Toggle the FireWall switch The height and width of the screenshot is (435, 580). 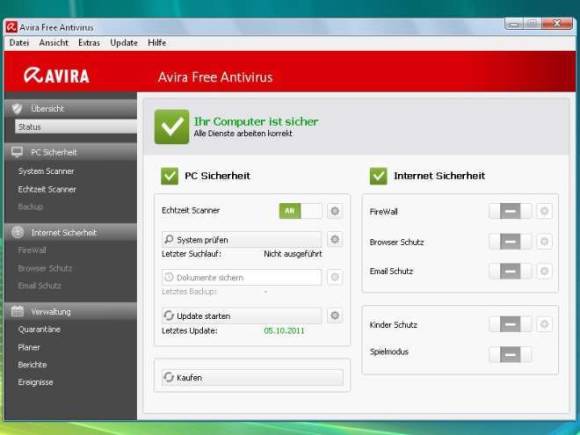(510, 211)
